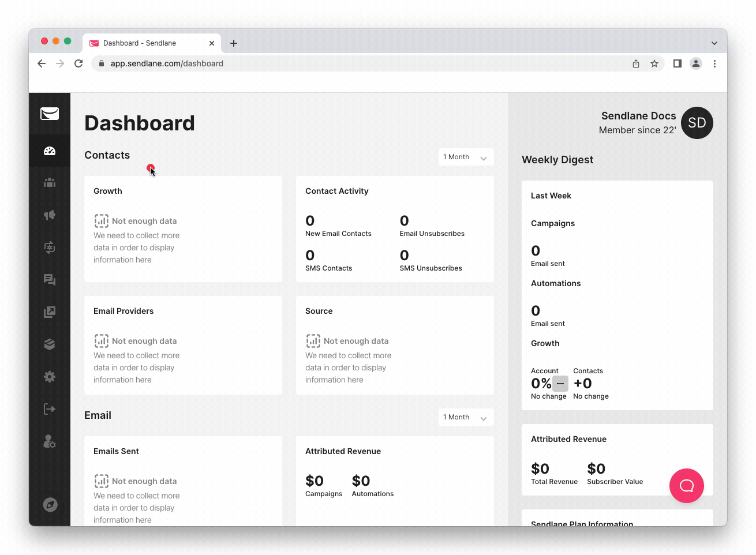The height and width of the screenshot is (555, 756).
Task: Click the Email Unsubscribes label
Action: pyautogui.click(x=432, y=234)
